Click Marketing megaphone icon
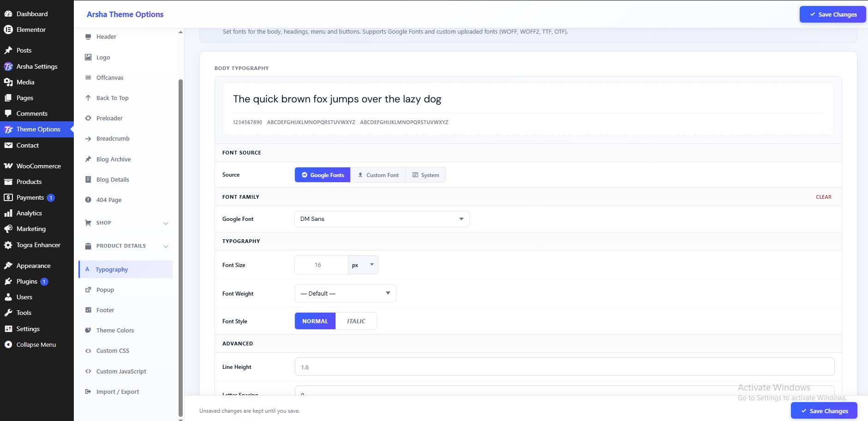 (8, 229)
